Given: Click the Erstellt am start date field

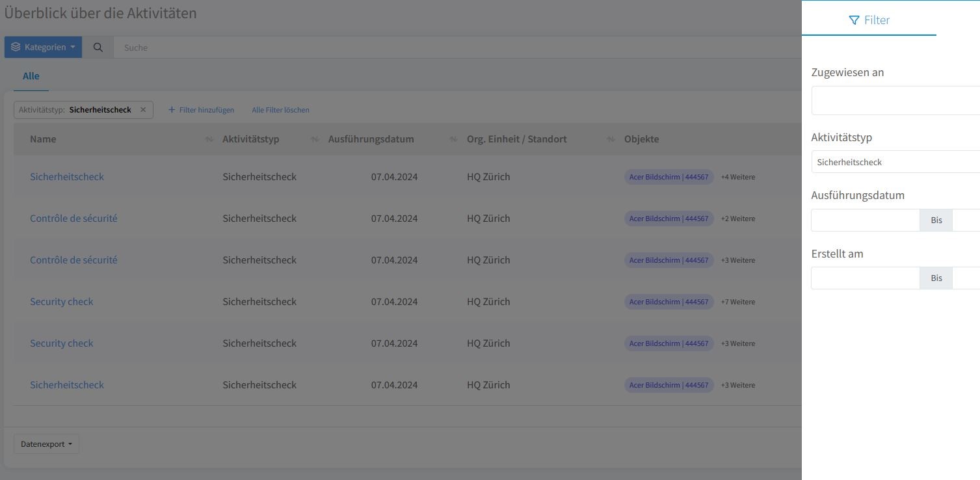Looking at the screenshot, I should pyautogui.click(x=865, y=278).
